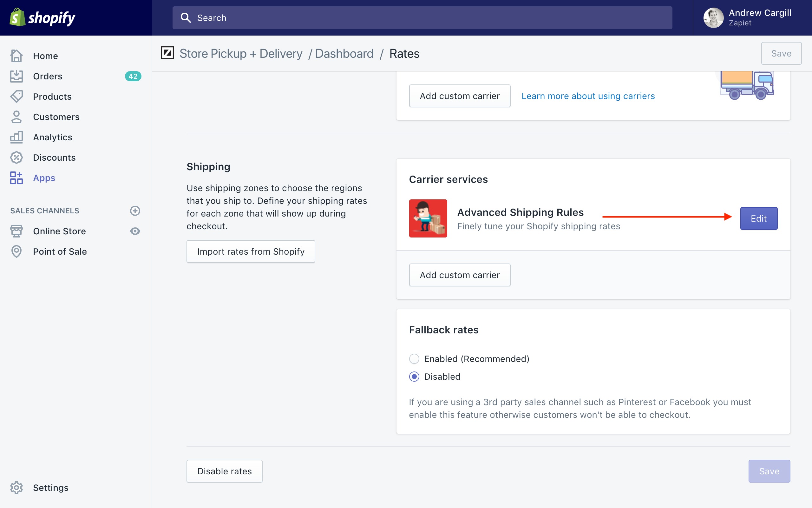812x508 pixels.
Task: Click the orders count badge 42
Action: click(133, 76)
